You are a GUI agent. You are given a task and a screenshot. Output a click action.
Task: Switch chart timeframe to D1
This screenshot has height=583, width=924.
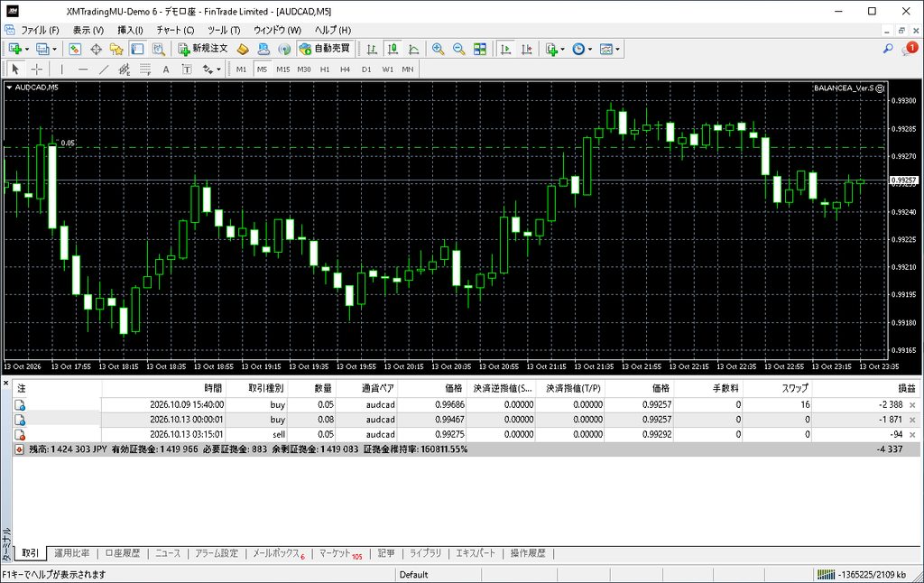(x=366, y=69)
